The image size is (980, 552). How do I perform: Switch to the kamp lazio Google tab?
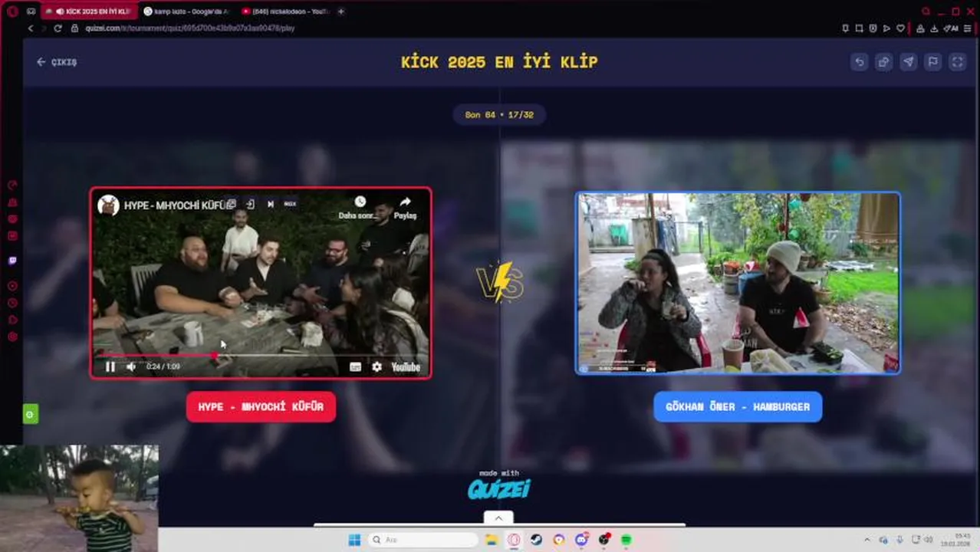[x=186, y=11]
